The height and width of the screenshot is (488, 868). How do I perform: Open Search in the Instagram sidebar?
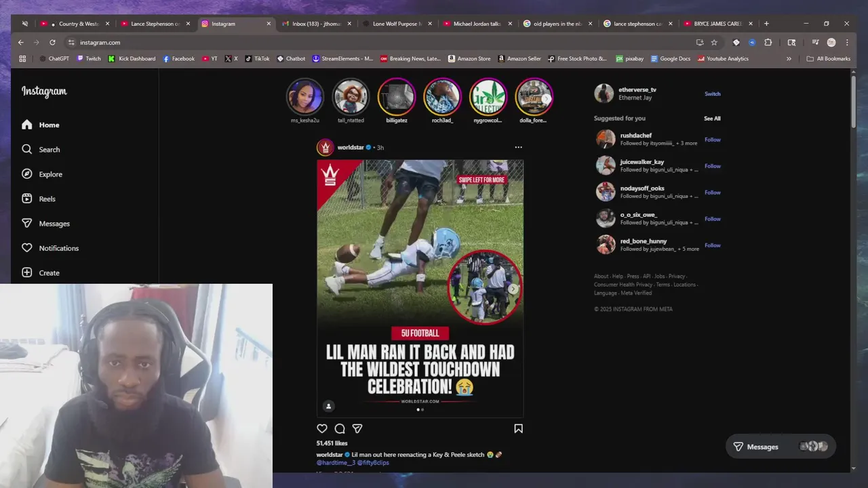pyautogui.click(x=41, y=149)
